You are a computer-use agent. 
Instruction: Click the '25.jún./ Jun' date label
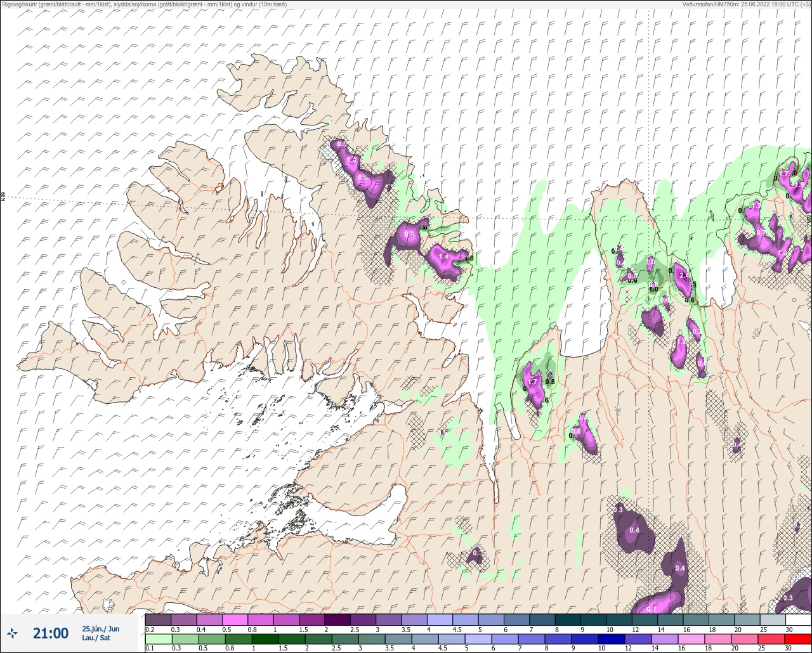click(x=100, y=628)
